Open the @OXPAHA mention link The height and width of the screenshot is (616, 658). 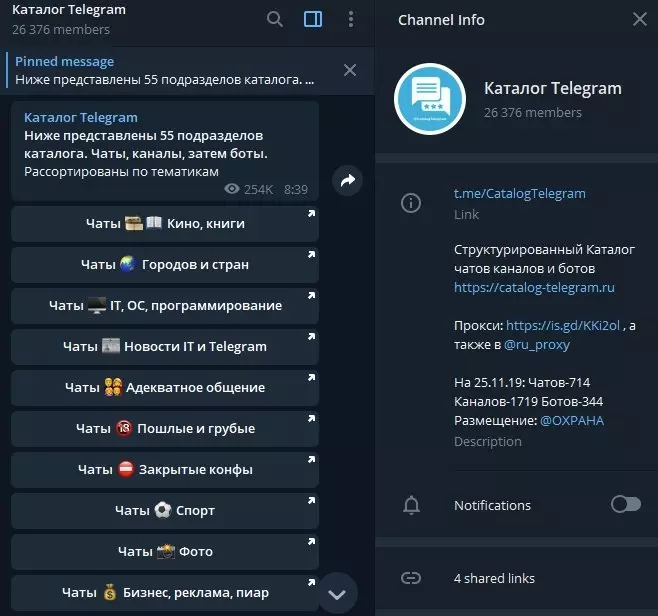point(572,421)
